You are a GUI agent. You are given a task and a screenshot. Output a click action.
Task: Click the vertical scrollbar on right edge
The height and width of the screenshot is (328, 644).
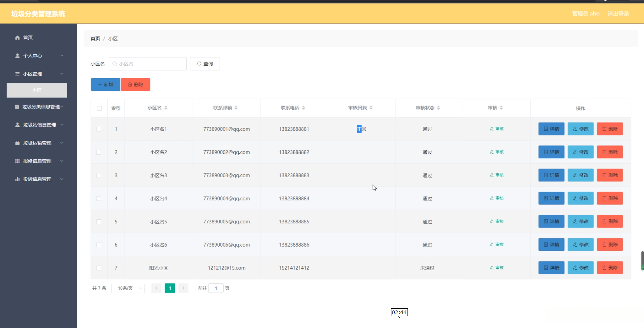coord(642,260)
